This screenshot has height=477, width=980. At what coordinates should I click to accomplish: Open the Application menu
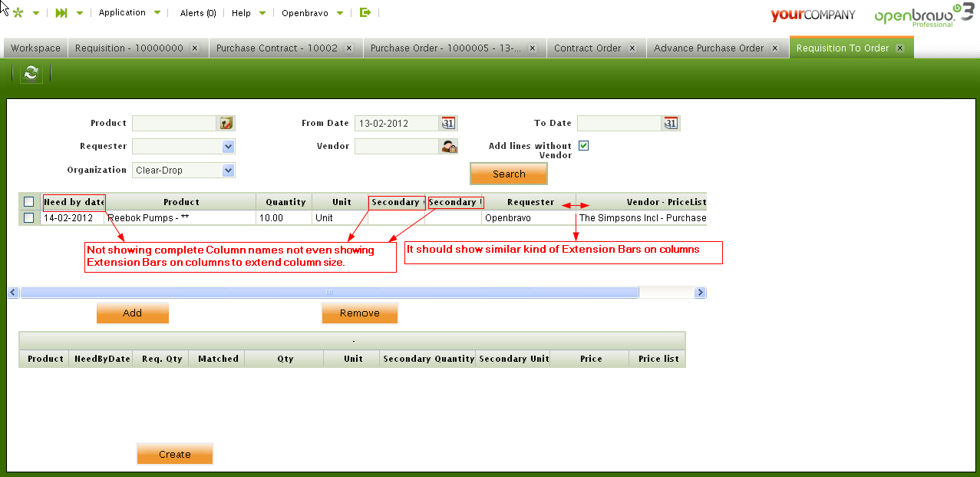pyautogui.click(x=130, y=12)
